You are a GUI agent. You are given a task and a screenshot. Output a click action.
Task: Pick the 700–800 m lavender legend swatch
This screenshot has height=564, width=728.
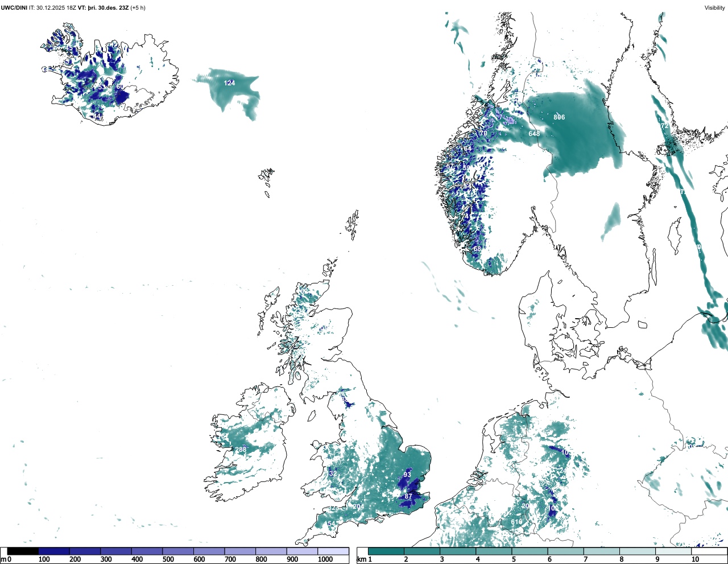click(x=240, y=551)
